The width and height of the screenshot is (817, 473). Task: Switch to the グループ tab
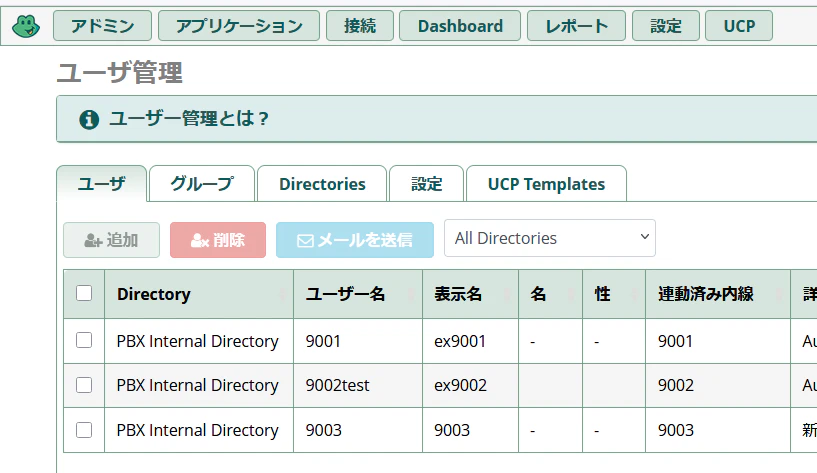click(202, 183)
